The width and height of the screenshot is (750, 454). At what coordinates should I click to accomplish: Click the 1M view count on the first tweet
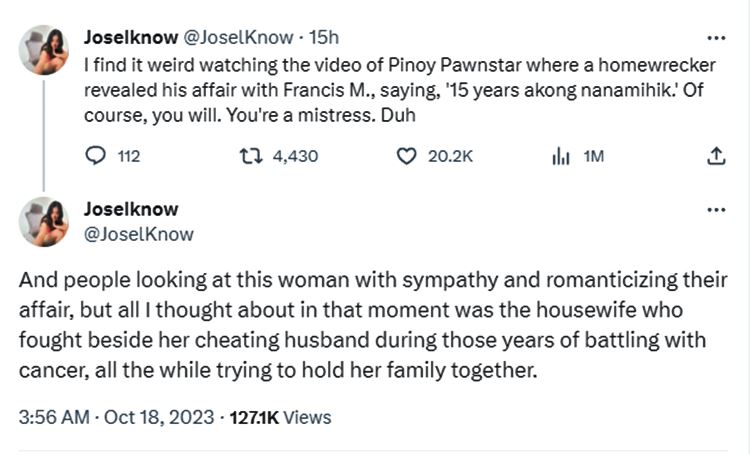point(593,156)
